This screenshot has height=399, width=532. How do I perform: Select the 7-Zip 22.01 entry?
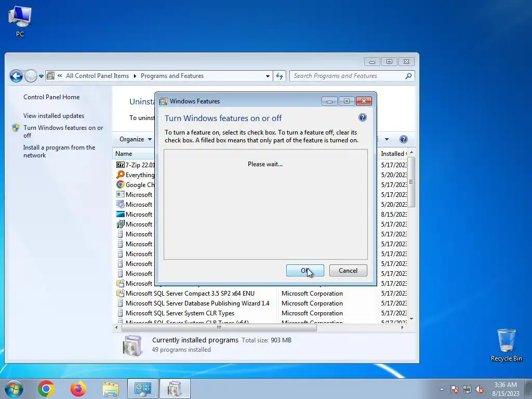point(140,165)
